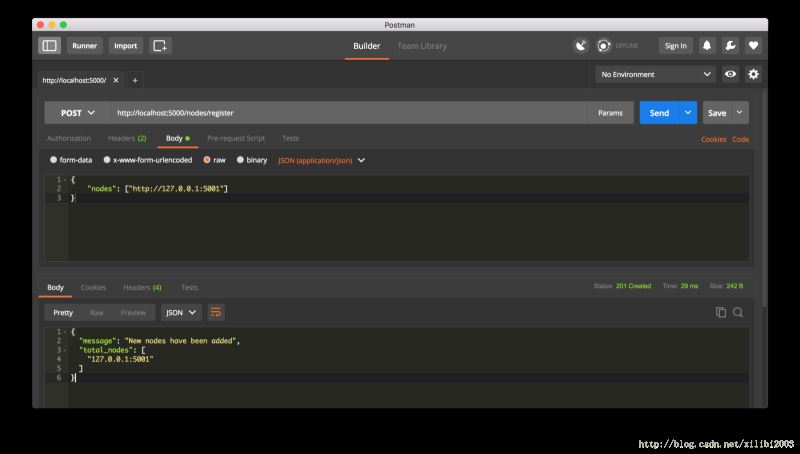Select x-www-form-urlencoded body type

click(x=107, y=160)
